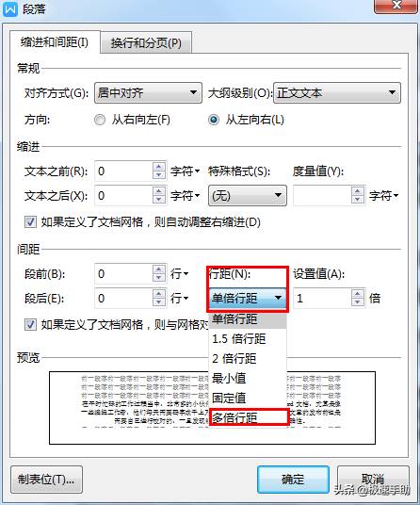
Task: Increase 设置值 with up spinner arrow
Action: pyautogui.click(x=358, y=294)
